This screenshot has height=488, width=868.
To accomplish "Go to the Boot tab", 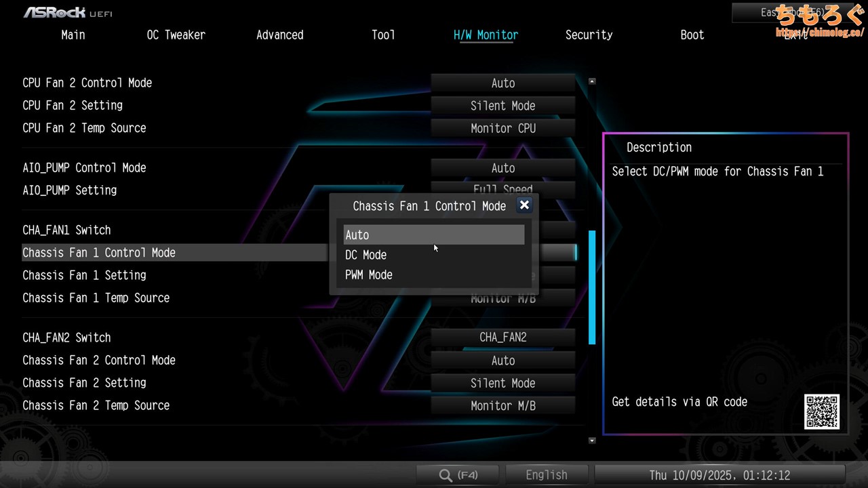I will (x=692, y=35).
